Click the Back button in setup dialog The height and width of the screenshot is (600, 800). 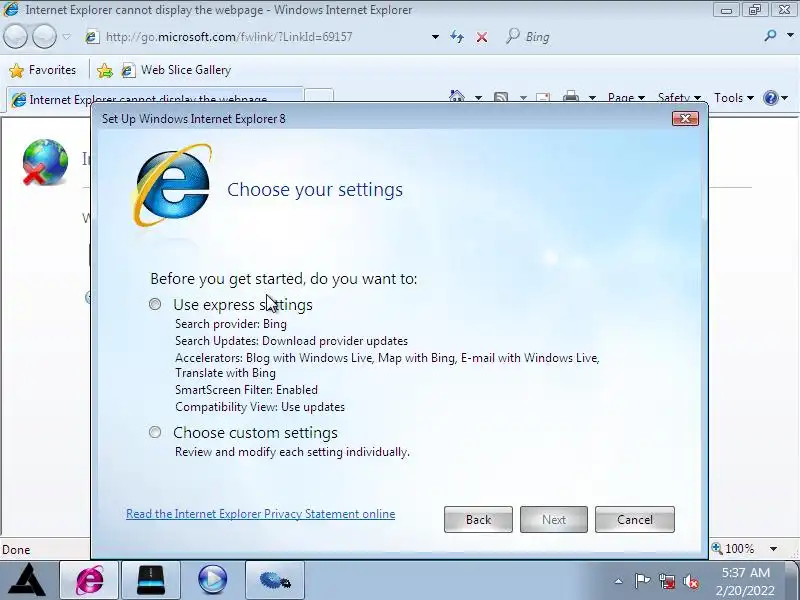point(478,519)
